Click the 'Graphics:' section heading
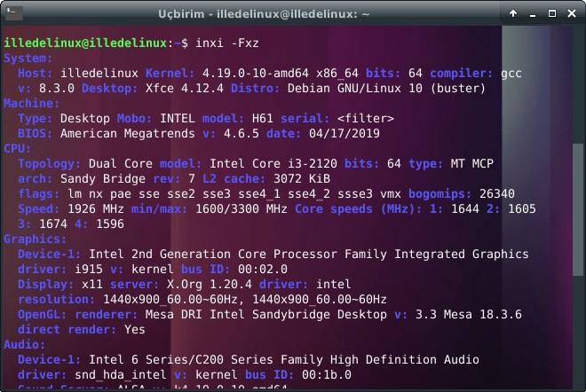Screen dimensions: 586x392 [x=36, y=239]
